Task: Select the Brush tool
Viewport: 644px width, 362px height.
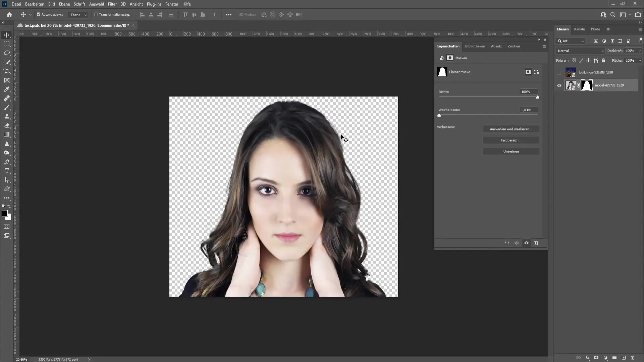Action: (7, 107)
